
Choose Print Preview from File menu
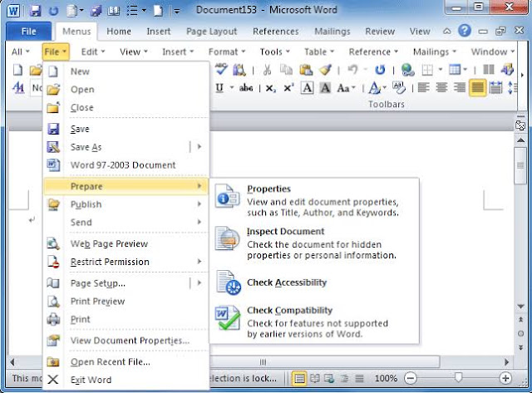(126, 301)
